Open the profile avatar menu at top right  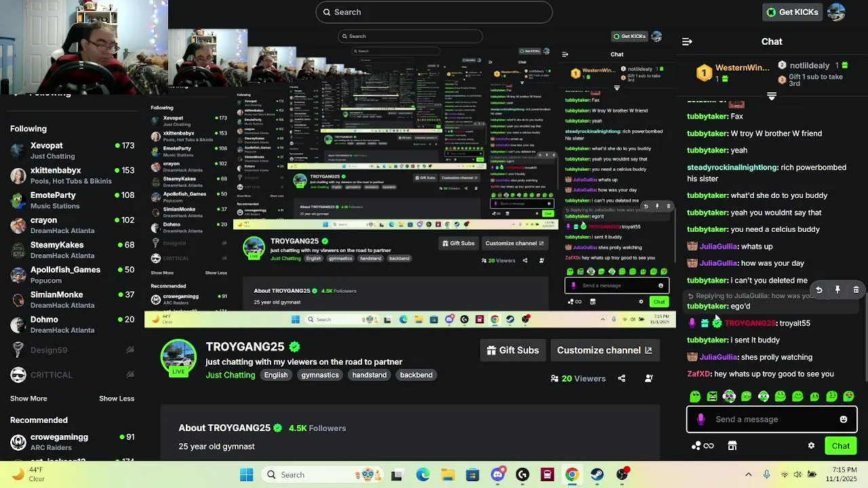coord(836,12)
